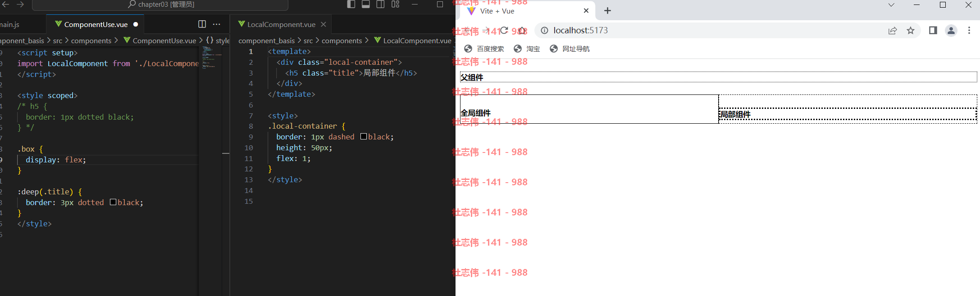Close the LocalComponent.vue tab
Viewport: 980px width, 296px height.
pos(324,24)
